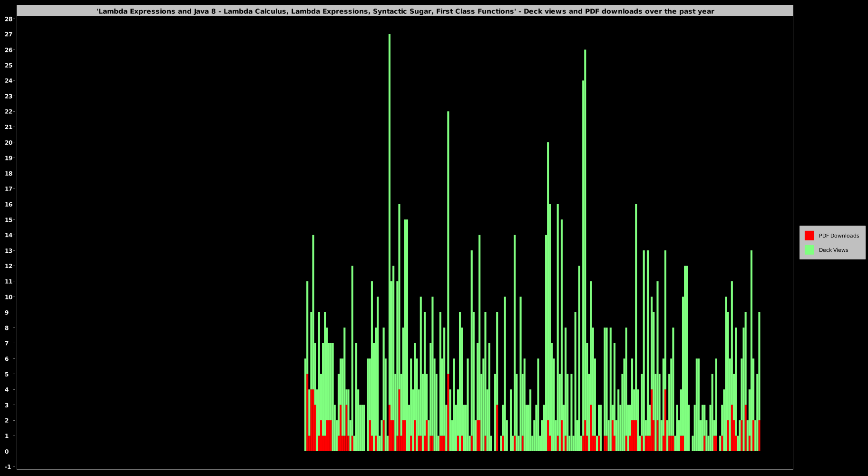
Task: Click y-axis label 5
Action: click(x=7, y=374)
